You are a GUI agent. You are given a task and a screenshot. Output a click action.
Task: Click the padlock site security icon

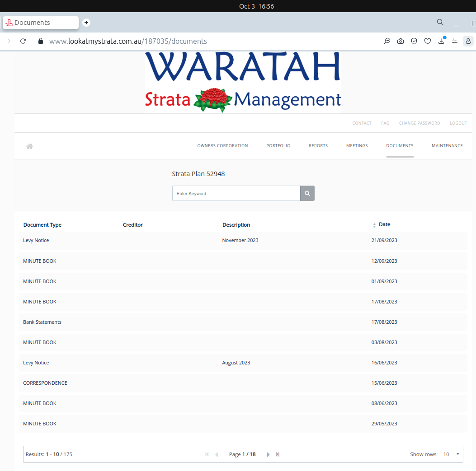pos(40,41)
